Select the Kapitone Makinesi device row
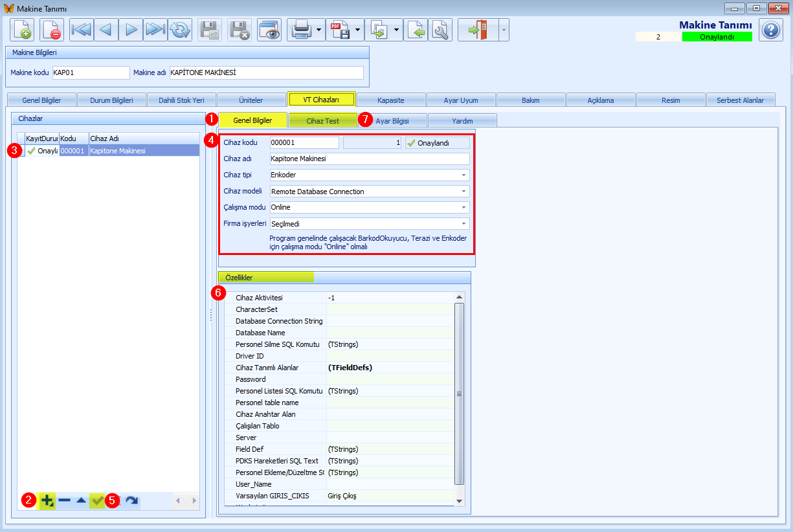The image size is (793, 532). pyautogui.click(x=108, y=151)
